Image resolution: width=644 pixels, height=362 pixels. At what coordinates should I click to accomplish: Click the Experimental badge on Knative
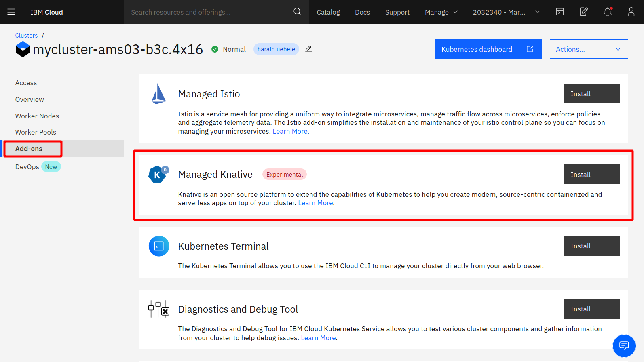tap(285, 174)
